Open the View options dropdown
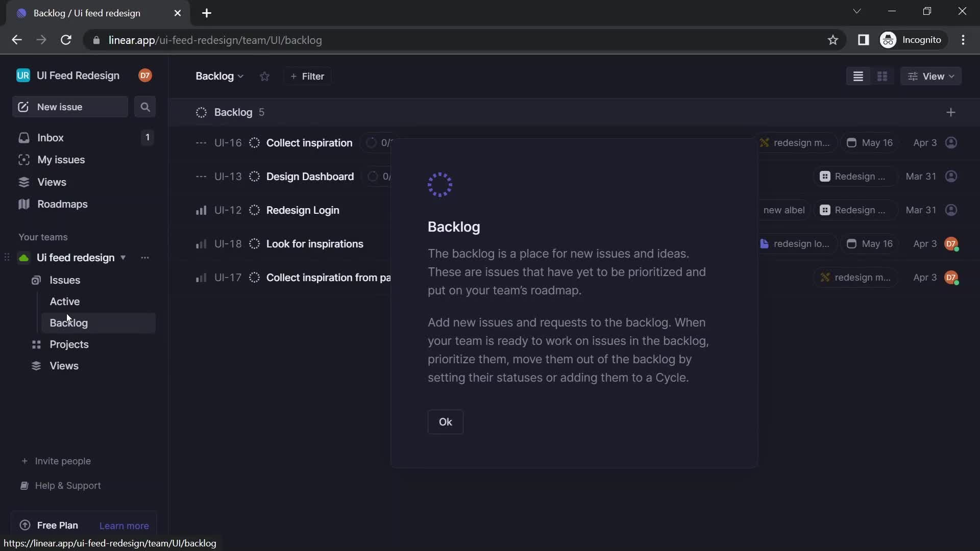Viewport: 980px width, 551px height. [x=932, y=76]
